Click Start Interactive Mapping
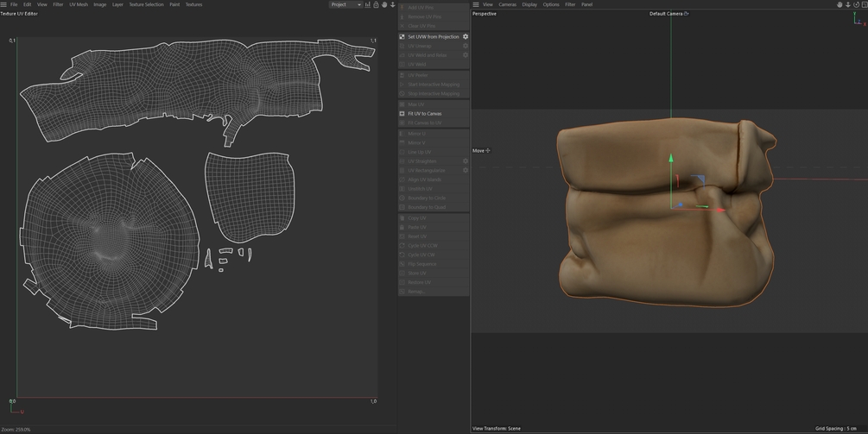This screenshot has width=868, height=434. pyautogui.click(x=434, y=85)
